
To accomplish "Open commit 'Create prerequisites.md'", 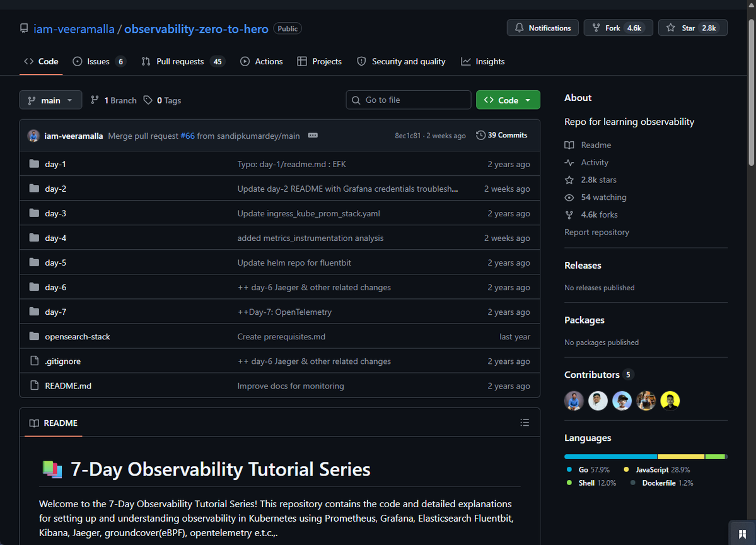I will tap(281, 337).
